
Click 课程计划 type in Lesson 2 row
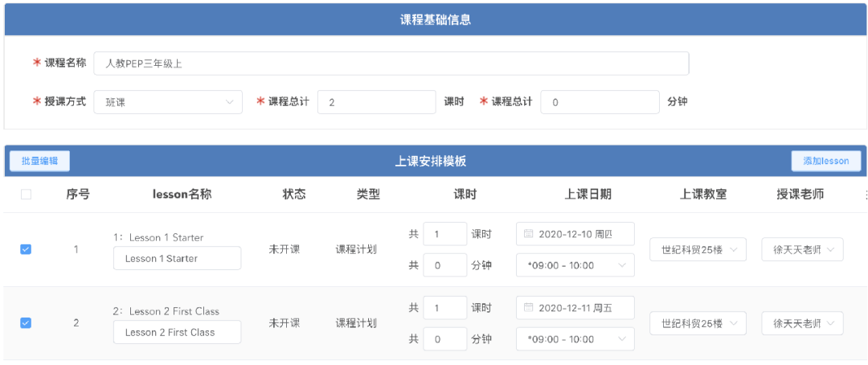(356, 323)
